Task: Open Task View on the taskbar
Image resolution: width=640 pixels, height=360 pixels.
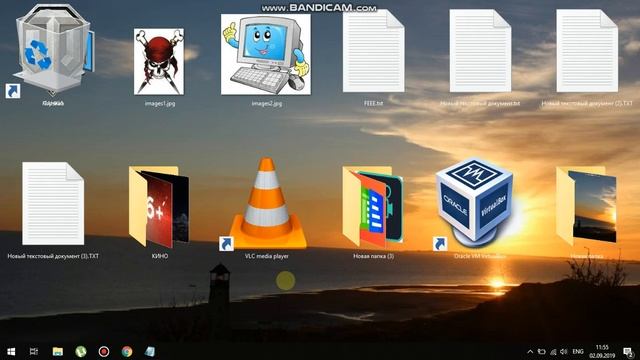Action: (x=34, y=351)
